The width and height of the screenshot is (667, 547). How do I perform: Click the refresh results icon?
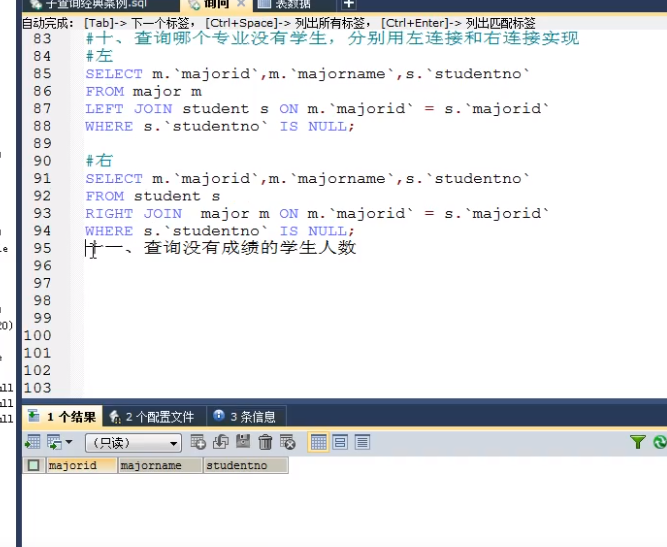[x=660, y=442]
